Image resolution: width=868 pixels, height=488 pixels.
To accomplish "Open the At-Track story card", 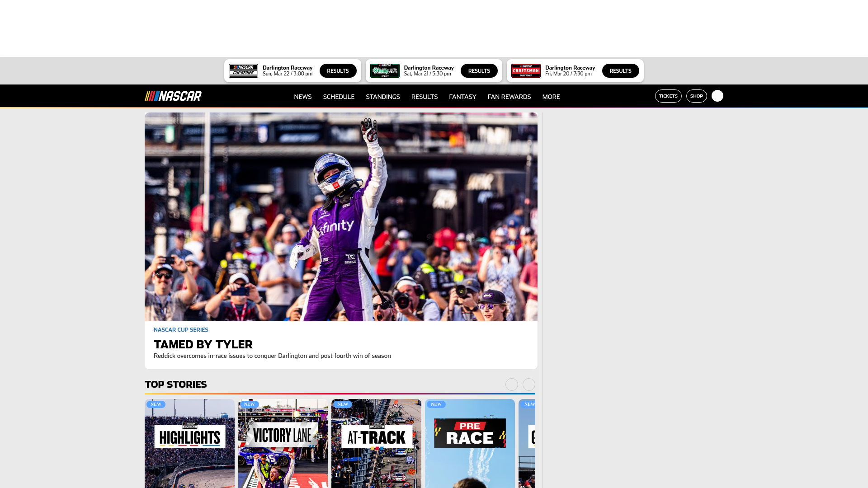I will click(x=376, y=443).
